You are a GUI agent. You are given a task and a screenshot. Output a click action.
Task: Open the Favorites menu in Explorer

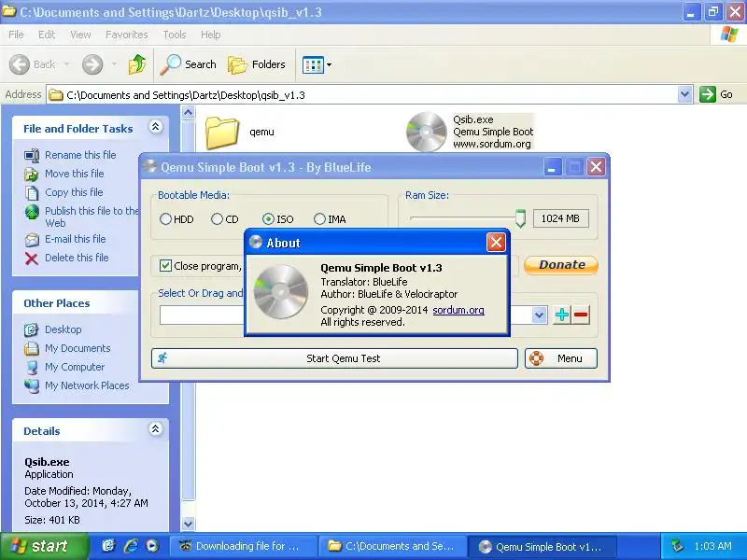[127, 35]
